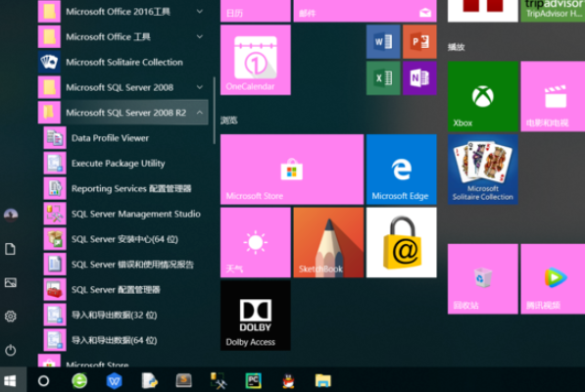
Task: Launch PowerPoint from the small tile
Action: click(x=419, y=42)
